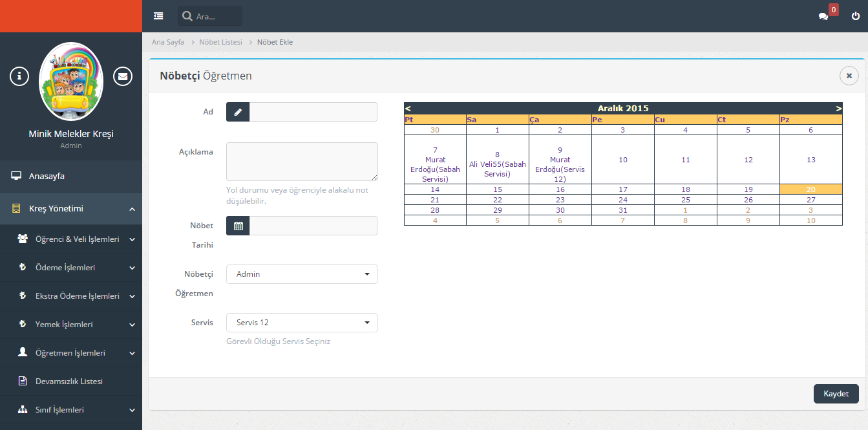Click the hamburger menu toggle icon
Screen dimensions: 868x430
[158, 16]
